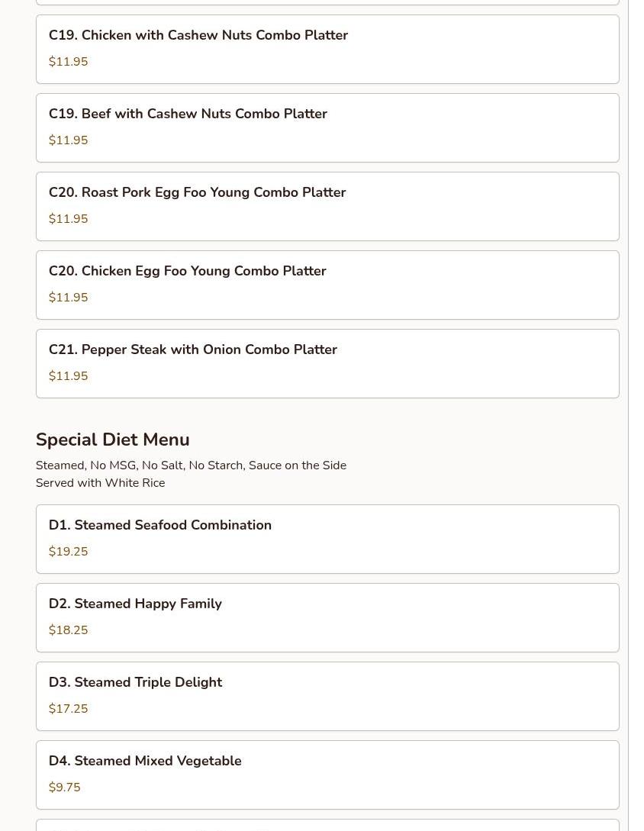The height and width of the screenshot is (831, 644).
Task: Click the Steamed, No MSG description text
Action: click(x=191, y=465)
